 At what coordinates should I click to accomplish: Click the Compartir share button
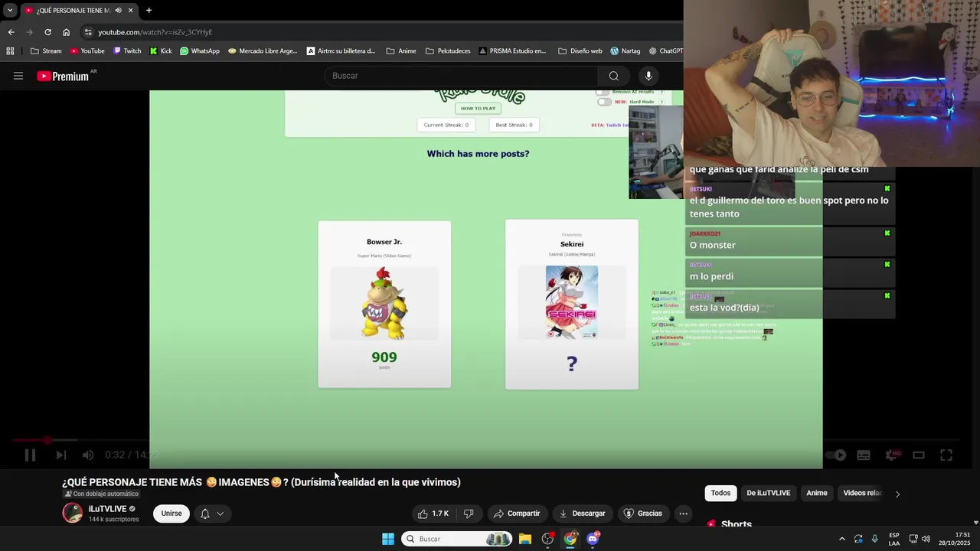517,514
